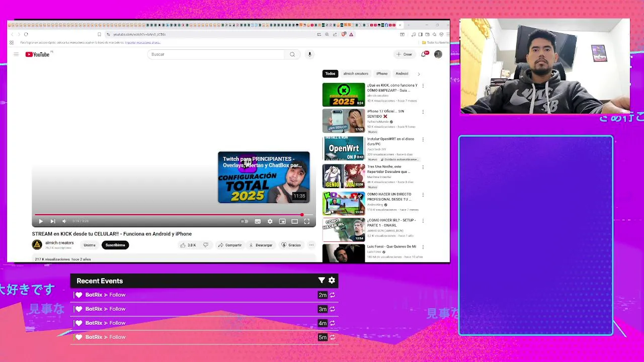
Task: Enter fullscreen mode
Action: [x=307, y=221]
